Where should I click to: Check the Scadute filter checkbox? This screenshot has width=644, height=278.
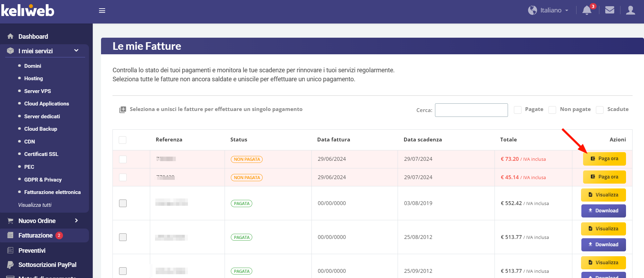pyautogui.click(x=600, y=110)
